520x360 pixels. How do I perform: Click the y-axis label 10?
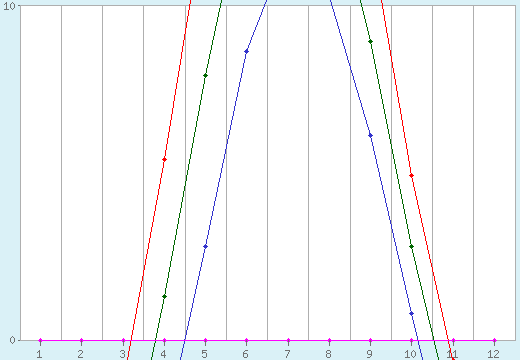[9, 6]
